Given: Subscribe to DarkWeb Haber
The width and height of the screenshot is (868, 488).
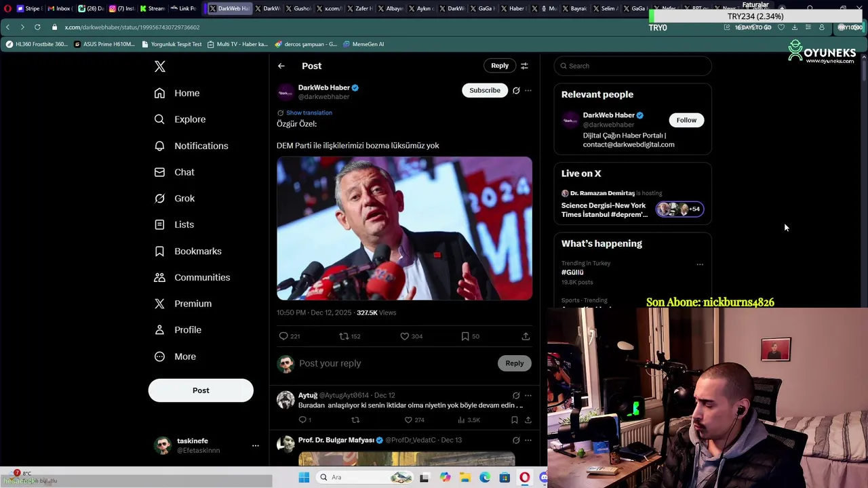Looking at the screenshot, I should point(485,90).
